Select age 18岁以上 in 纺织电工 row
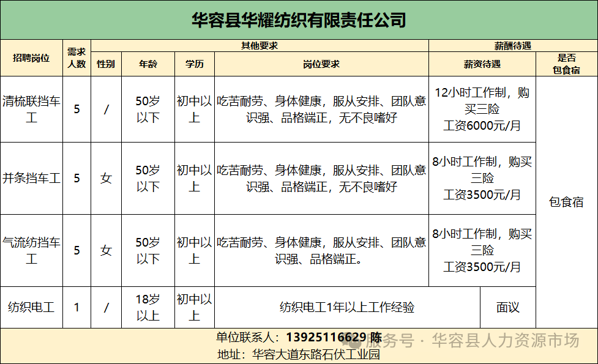598x364 pixels. click(x=148, y=307)
